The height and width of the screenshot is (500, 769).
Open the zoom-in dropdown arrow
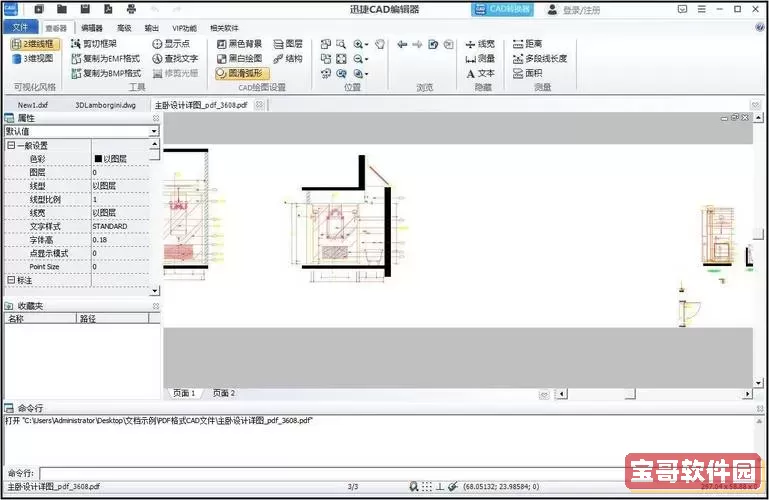tap(367, 45)
